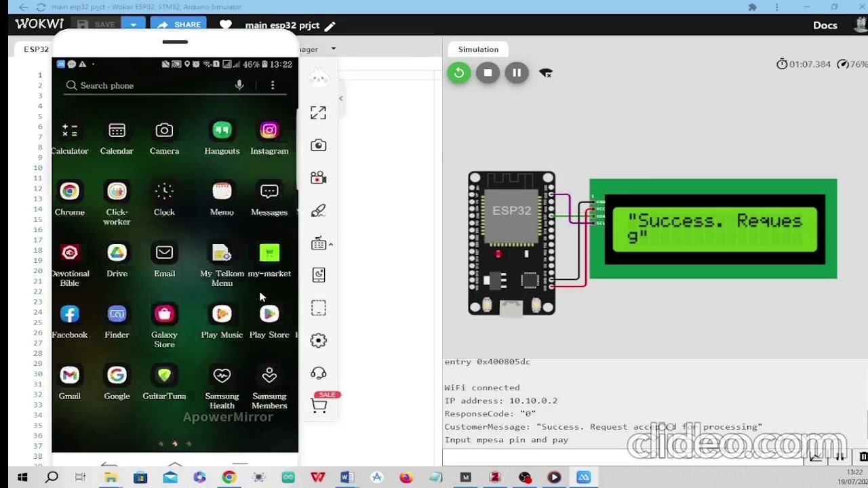This screenshot has height=488, width=868.
Task: Collapse ApowerMirror side toolbar arrow
Action: (x=340, y=98)
